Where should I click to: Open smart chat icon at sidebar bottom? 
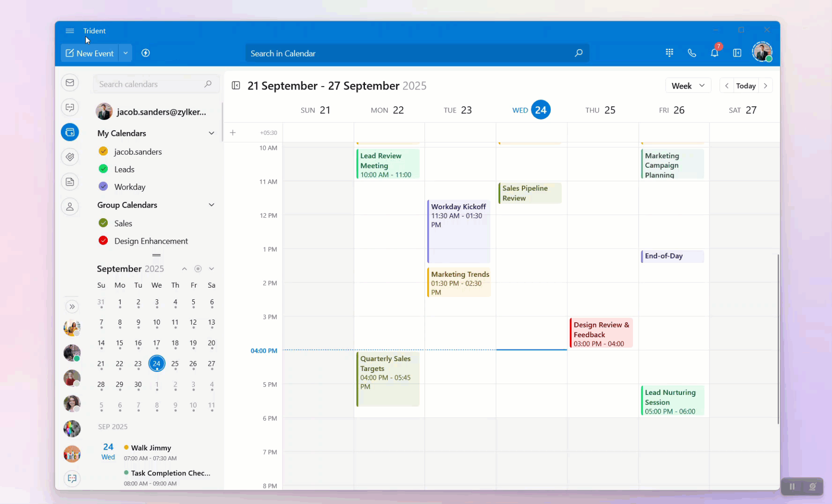72,478
